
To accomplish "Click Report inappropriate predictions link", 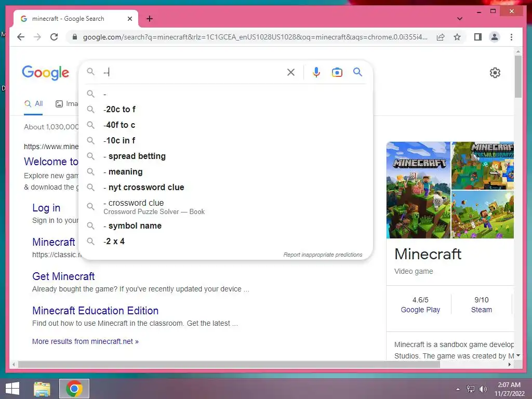I will tap(323, 255).
